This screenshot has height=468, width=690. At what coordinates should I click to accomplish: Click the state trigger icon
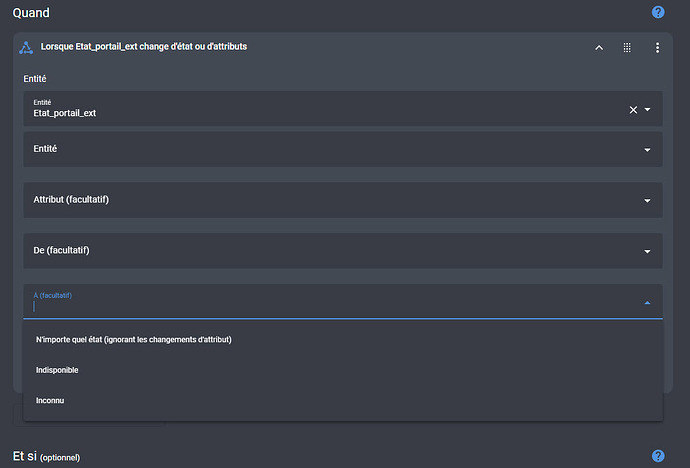tap(26, 48)
